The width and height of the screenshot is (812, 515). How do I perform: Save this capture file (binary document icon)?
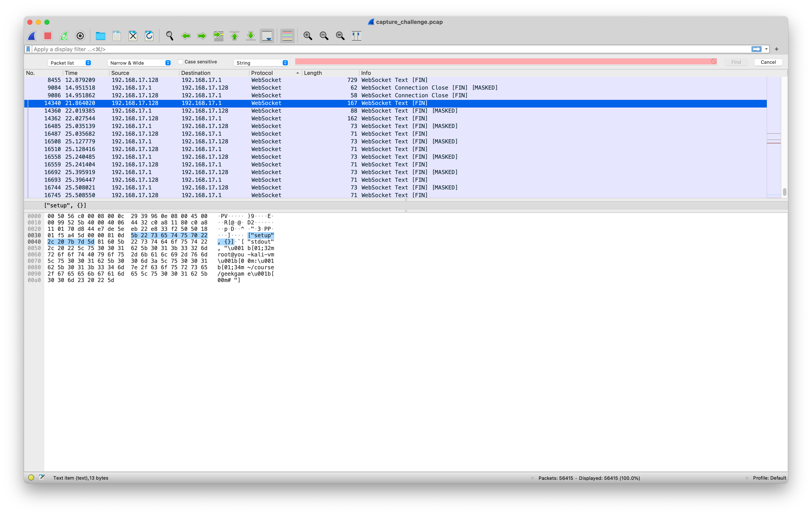(x=117, y=36)
